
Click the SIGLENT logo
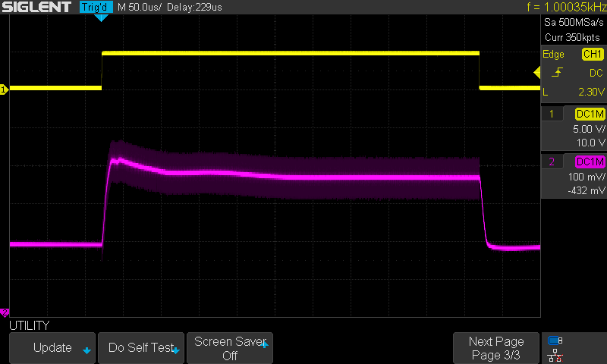click(x=36, y=7)
